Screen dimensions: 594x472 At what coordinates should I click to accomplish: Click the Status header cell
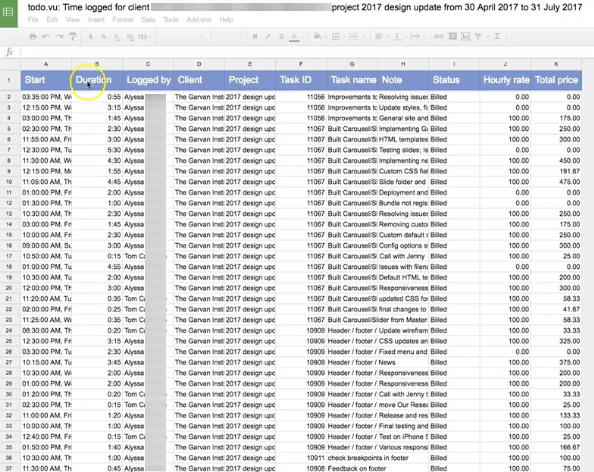tap(454, 80)
